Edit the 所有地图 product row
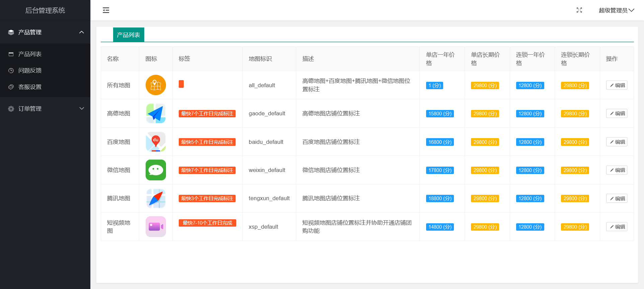This screenshot has width=644, height=289. coord(617,85)
